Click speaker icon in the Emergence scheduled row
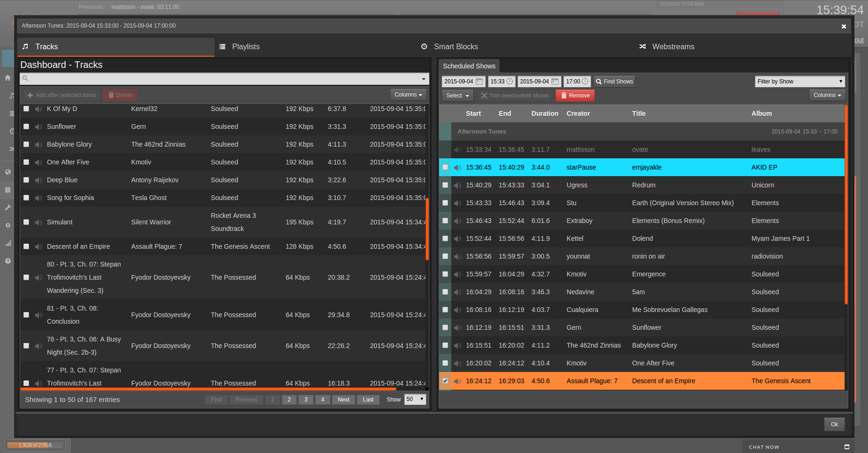The height and width of the screenshot is (453, 868). 457,275
